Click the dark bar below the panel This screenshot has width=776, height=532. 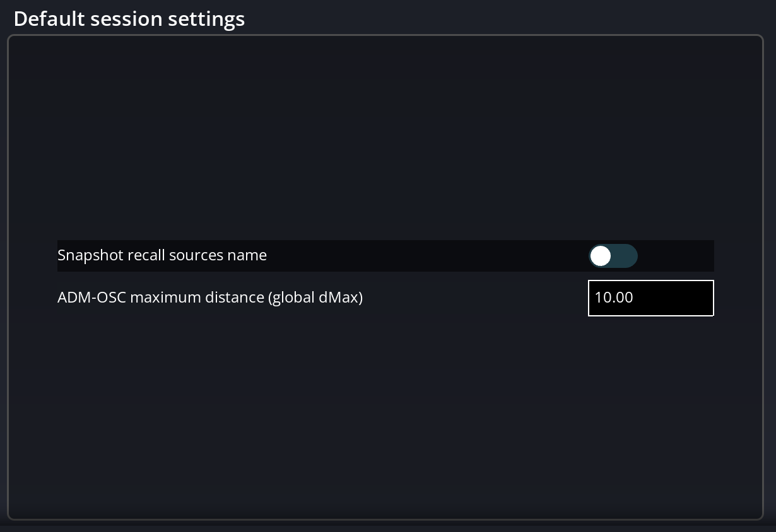[x=388, y=527]
